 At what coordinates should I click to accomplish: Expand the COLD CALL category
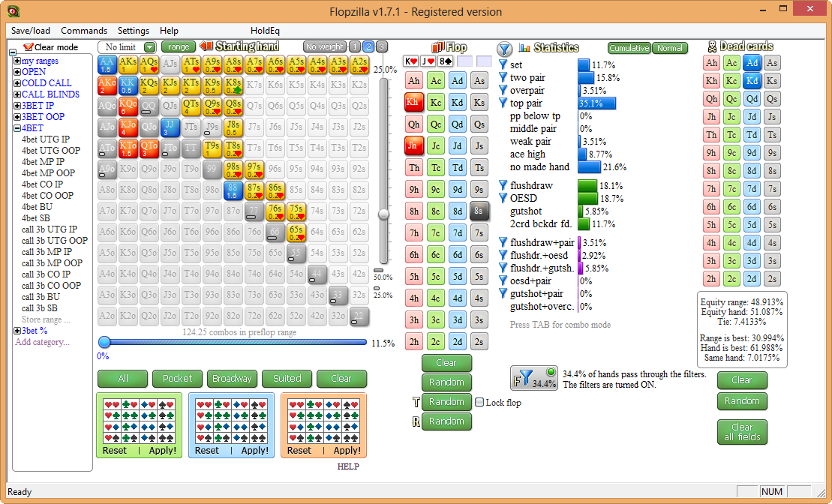pyautogui.click(x=17, y=83)
